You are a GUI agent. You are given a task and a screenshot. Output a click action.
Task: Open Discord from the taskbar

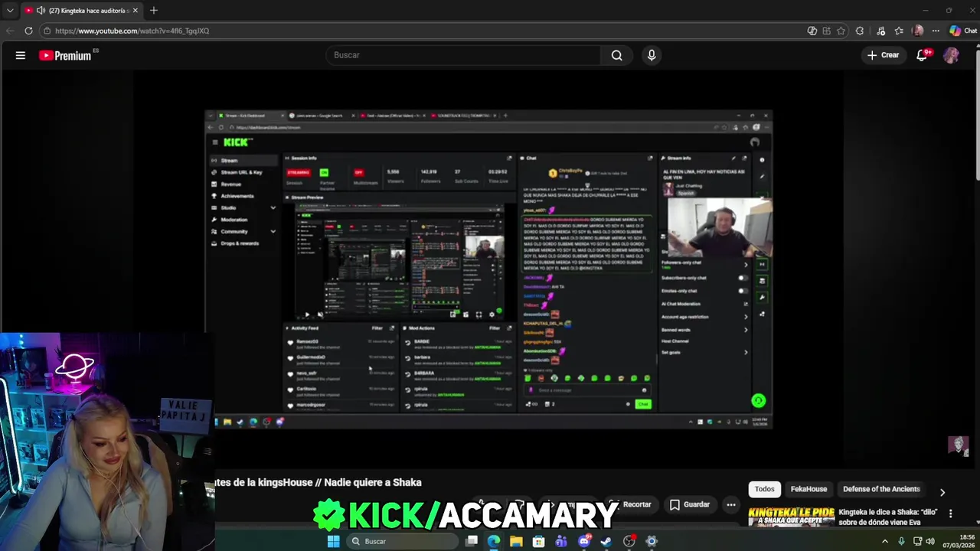coord(584,541)
